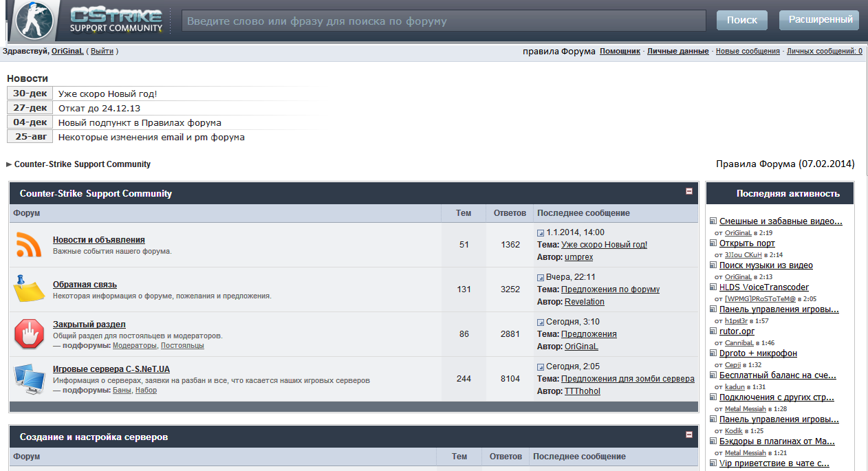Image resolution: width=868 pixels, height=471 pixels.
Task: Open the Расширенный advanced search button
Action: tap(819, 20)
